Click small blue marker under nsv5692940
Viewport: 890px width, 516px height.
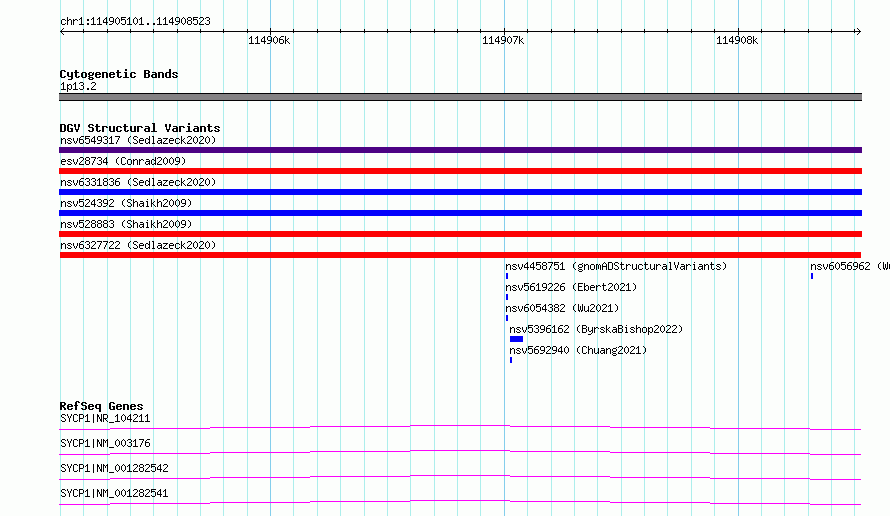tap(511, 360)
